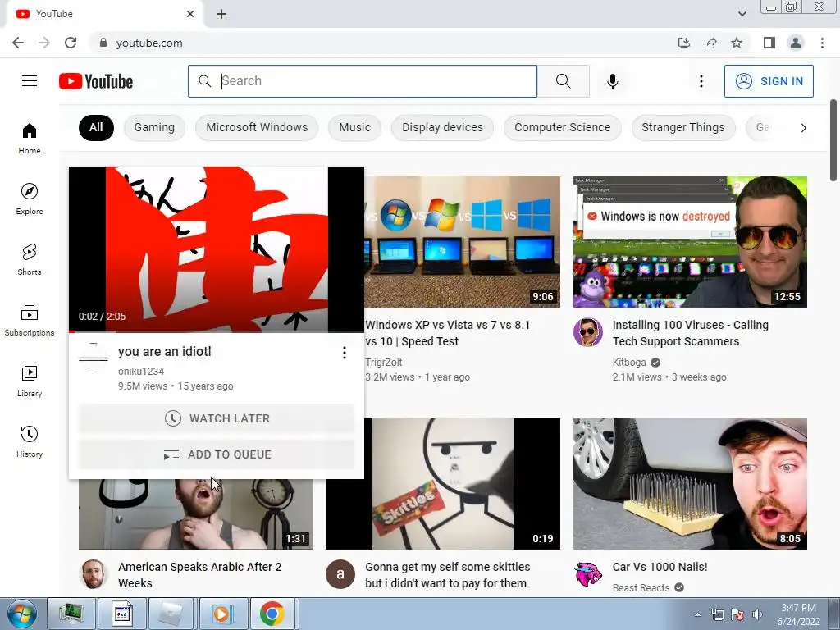The image size is (840, 630).
Task: Open Explore in sidebar
Action: tap(30, 199)
